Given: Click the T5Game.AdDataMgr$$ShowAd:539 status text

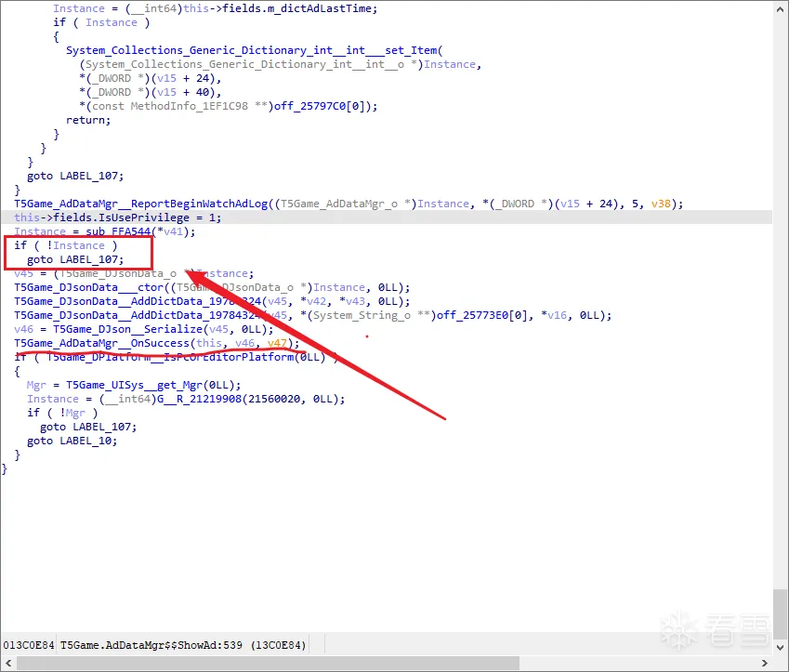Looking at the screenshot, I should click(151, 645).
